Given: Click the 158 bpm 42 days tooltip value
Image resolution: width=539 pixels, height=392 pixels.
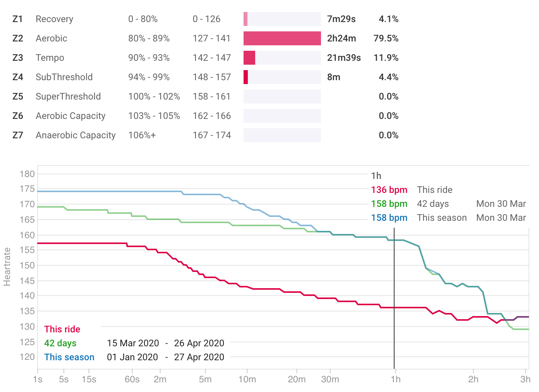Looking at the screenshot, I should point(389,204).
